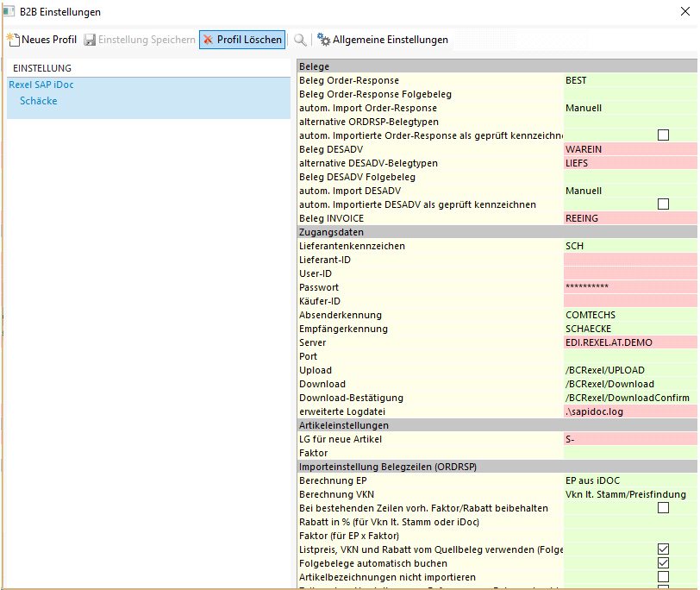Click the EINSTELLUNG column header
The height and width of the screenshot is (590, 700).
click(42, 67)
